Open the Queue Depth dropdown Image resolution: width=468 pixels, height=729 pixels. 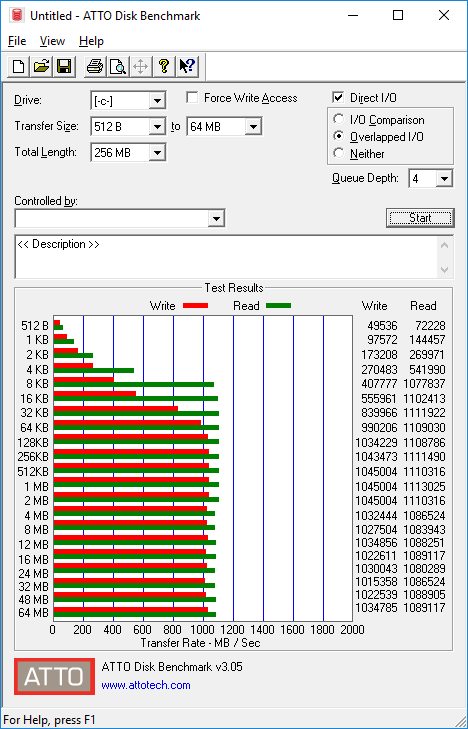pyautogui.click(x=444, y=179)
